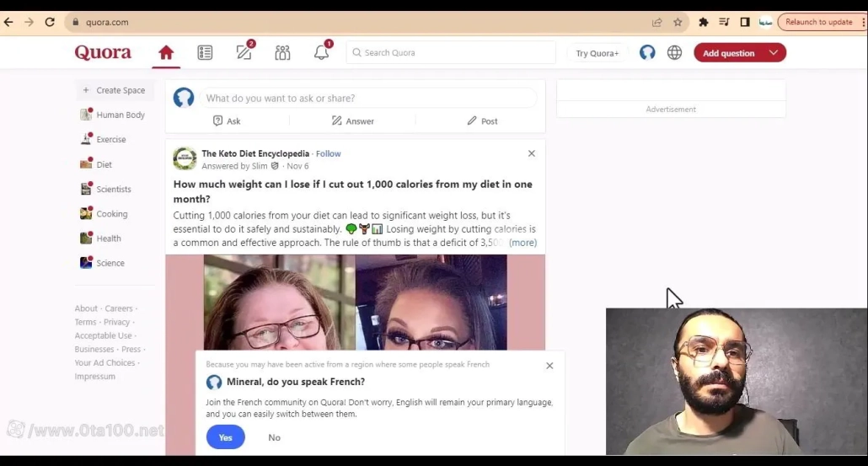Viewport: 868px width, 466px height.
Task: Open the Following feed icon
Action: pyautogui.click(x=205, y=52)
